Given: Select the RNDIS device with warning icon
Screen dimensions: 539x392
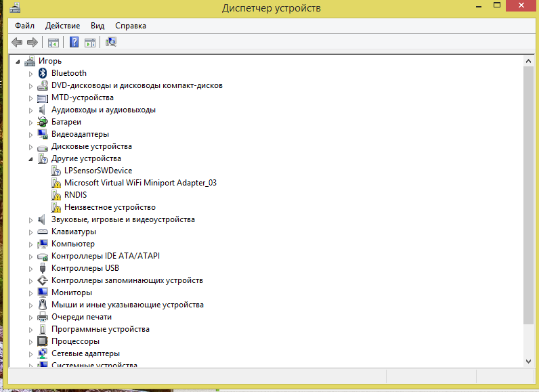Looking at the screenshot, I should coord(75,195).
